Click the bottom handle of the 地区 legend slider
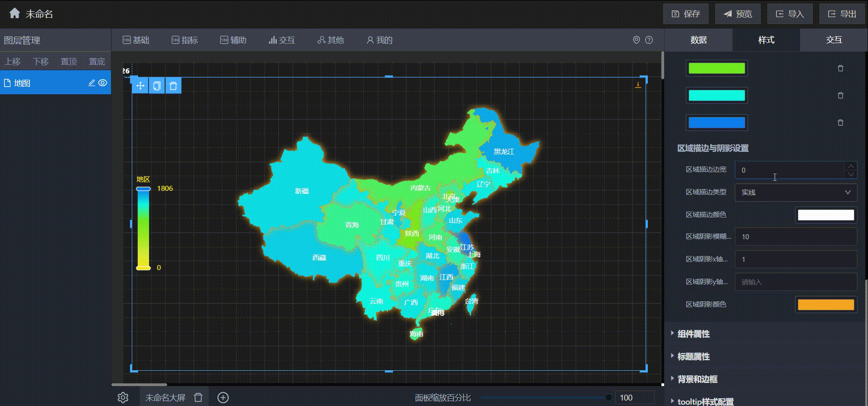 (143, 268)
